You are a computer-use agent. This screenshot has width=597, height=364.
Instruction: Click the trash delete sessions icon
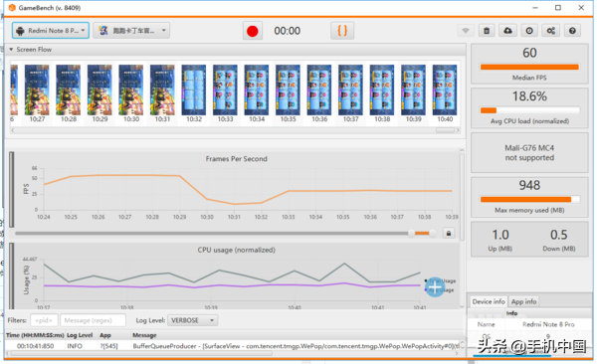coord(487,31)
